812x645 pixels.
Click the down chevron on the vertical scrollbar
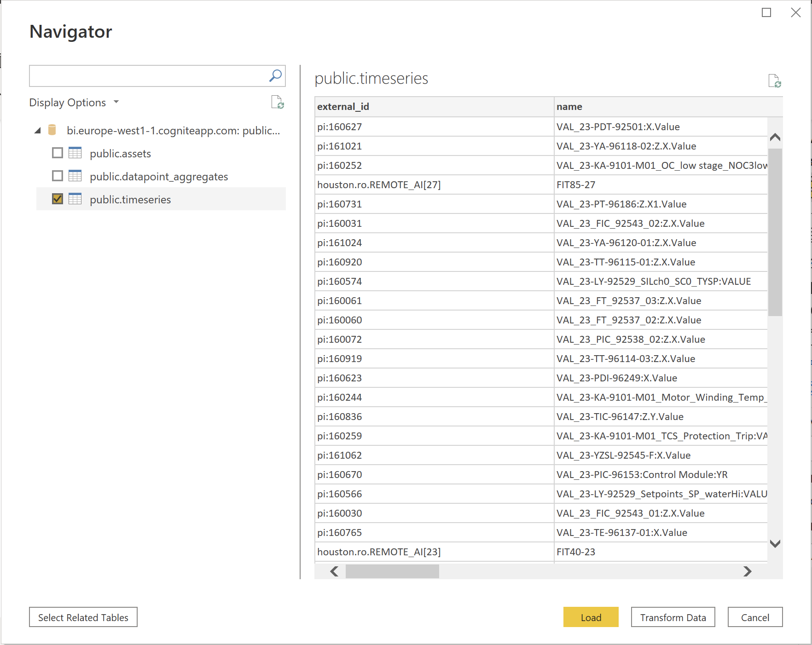coord(775,543)
